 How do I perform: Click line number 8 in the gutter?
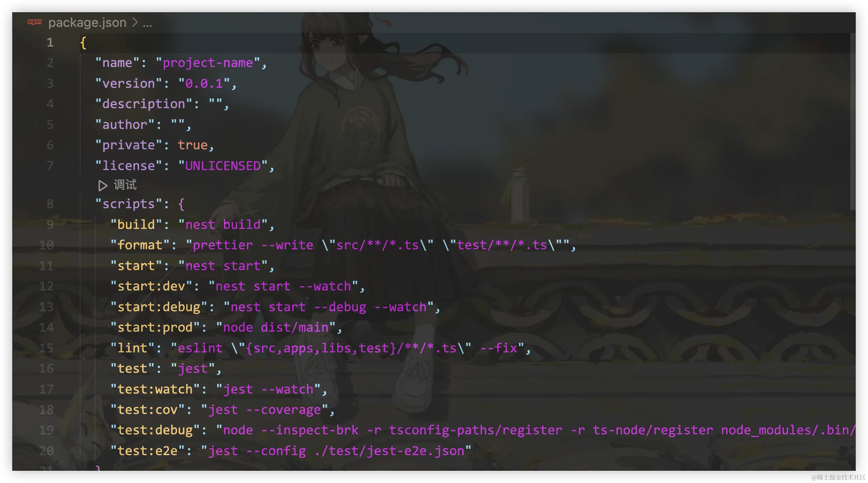50,204
